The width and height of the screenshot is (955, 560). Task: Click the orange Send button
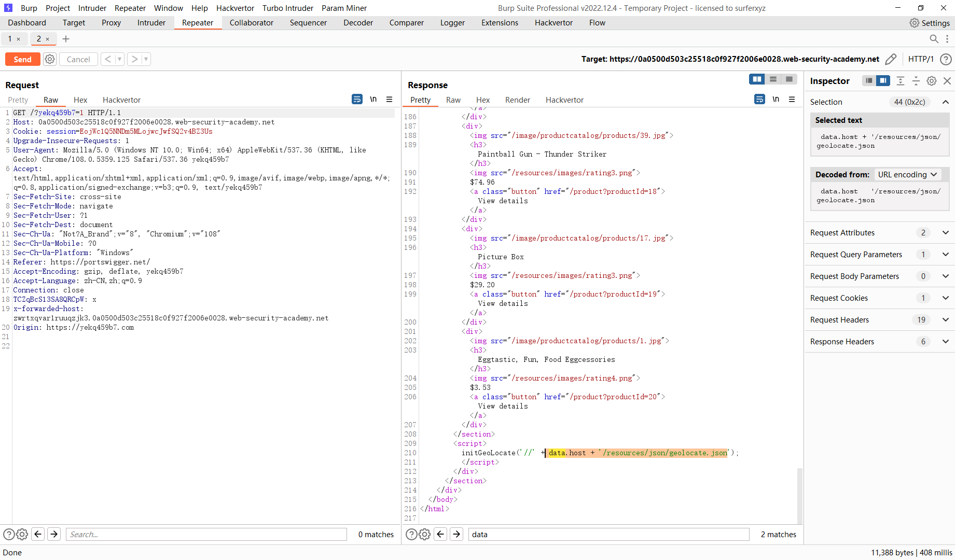click(22, 59)
